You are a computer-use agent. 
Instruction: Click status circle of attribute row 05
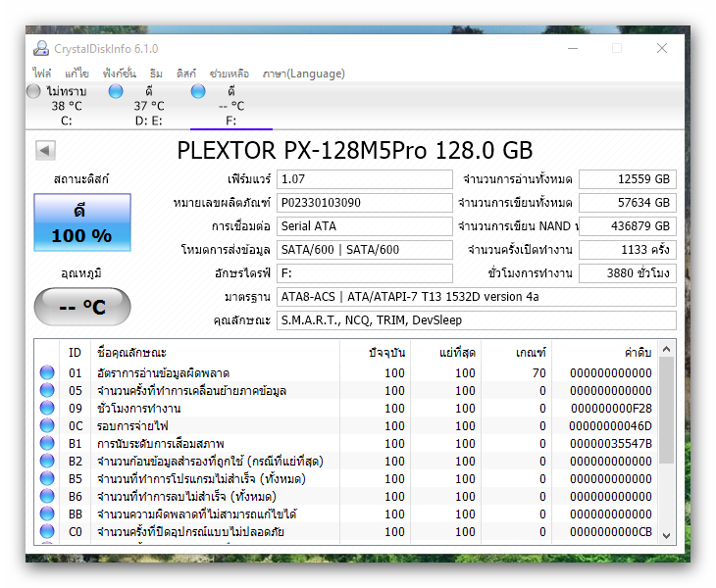point(47,390)
